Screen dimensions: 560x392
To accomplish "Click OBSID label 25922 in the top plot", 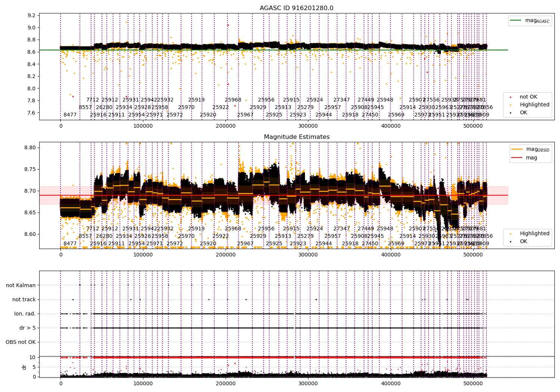I will pyautogui.click(x=221, y=108).
